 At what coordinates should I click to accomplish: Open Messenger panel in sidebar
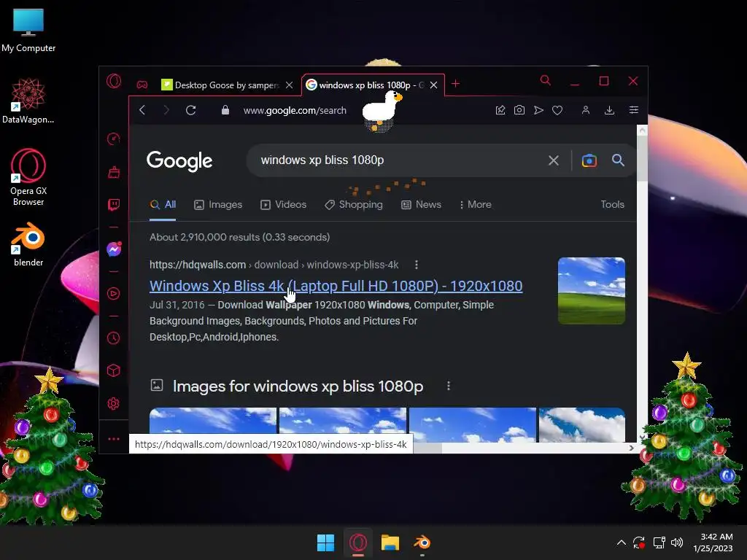(x=114, y=249)
